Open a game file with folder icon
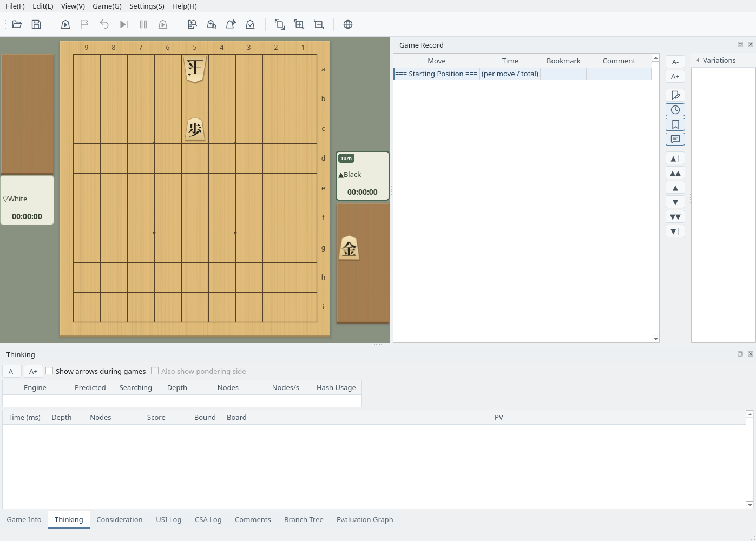The image size is (756, 541). click(17, 24)
